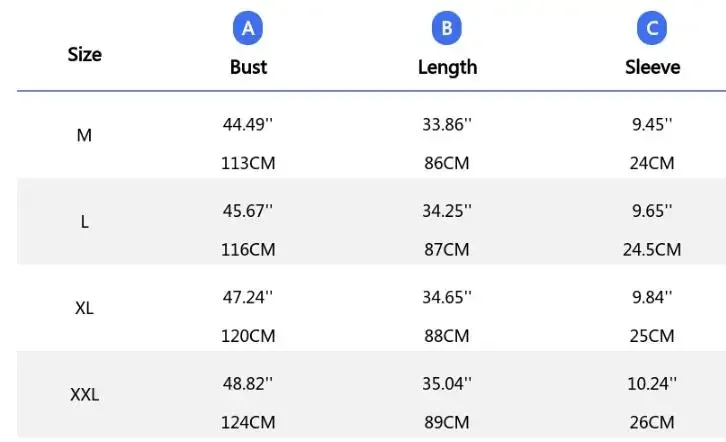
Task: Click the Sleeve column header
Action: point(652,67)
